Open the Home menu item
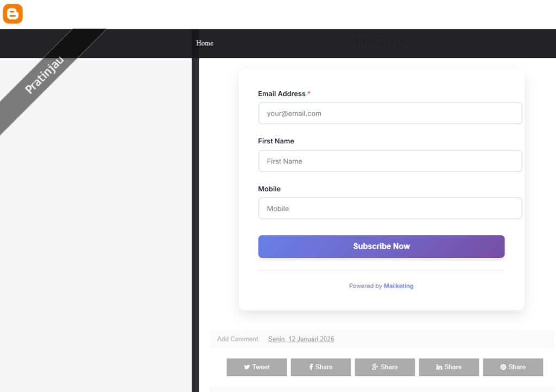Screen dimensions: 556x392 [x=205, y=43]
